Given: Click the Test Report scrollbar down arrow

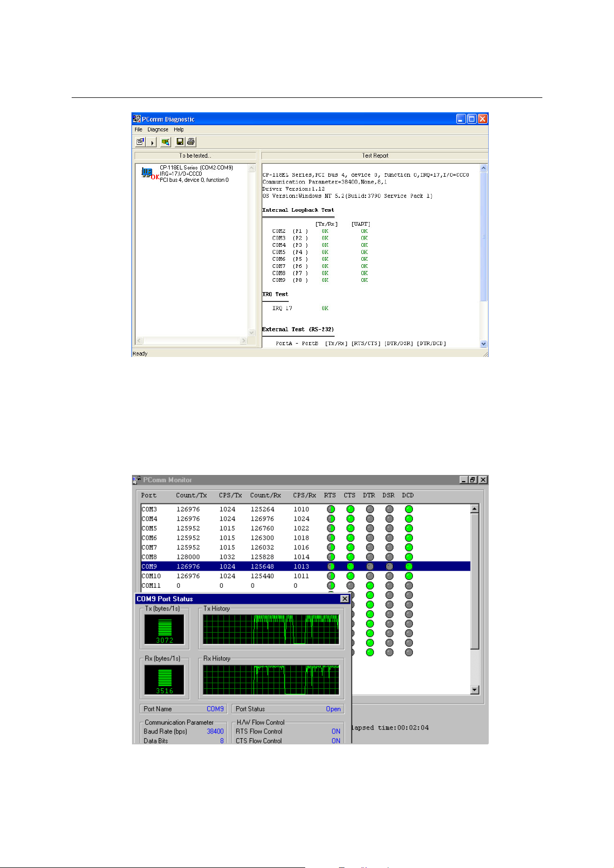Looking at the screenshot, I should tap(484, 344).
